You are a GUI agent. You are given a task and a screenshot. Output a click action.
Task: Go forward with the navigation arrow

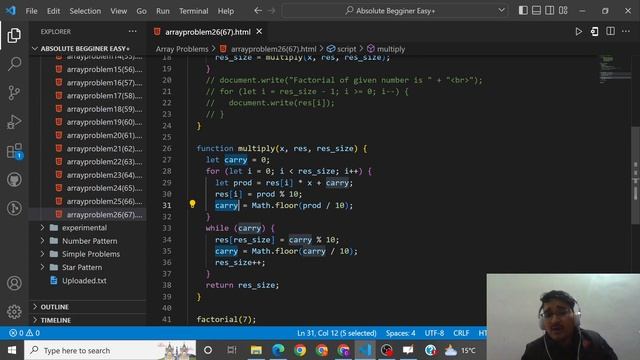271,11
